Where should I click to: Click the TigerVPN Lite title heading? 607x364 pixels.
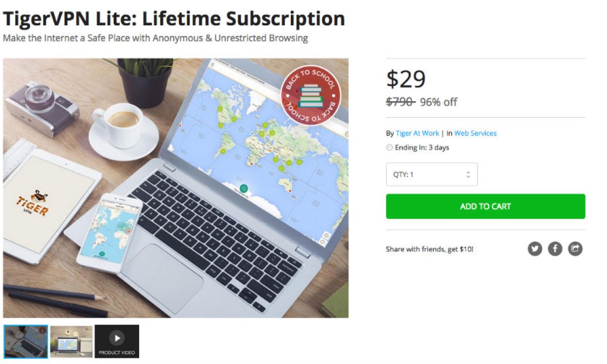(174, 19)
